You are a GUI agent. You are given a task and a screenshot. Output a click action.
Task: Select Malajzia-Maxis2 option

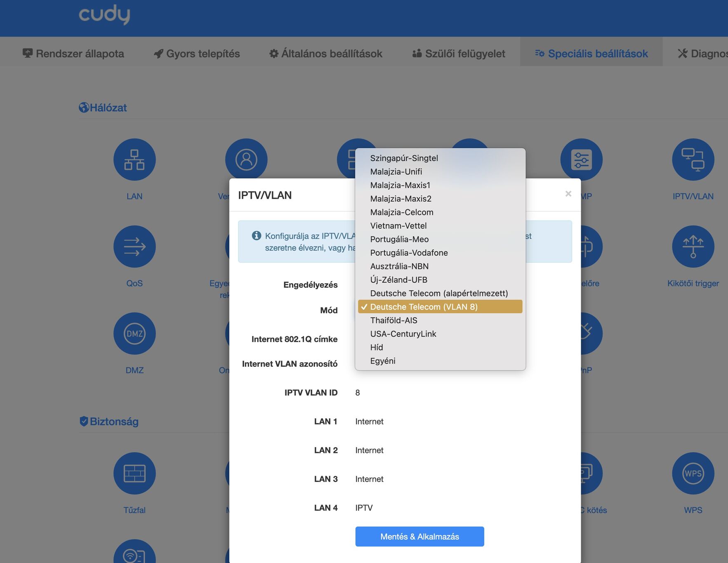tap(440, 199)
